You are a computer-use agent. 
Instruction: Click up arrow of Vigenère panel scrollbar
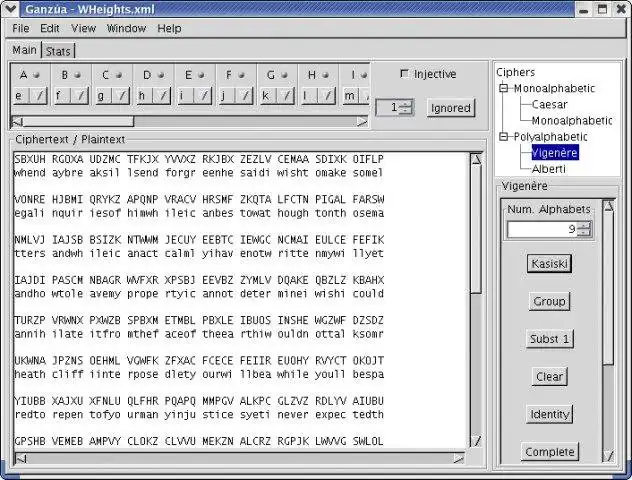pos(608,206)
